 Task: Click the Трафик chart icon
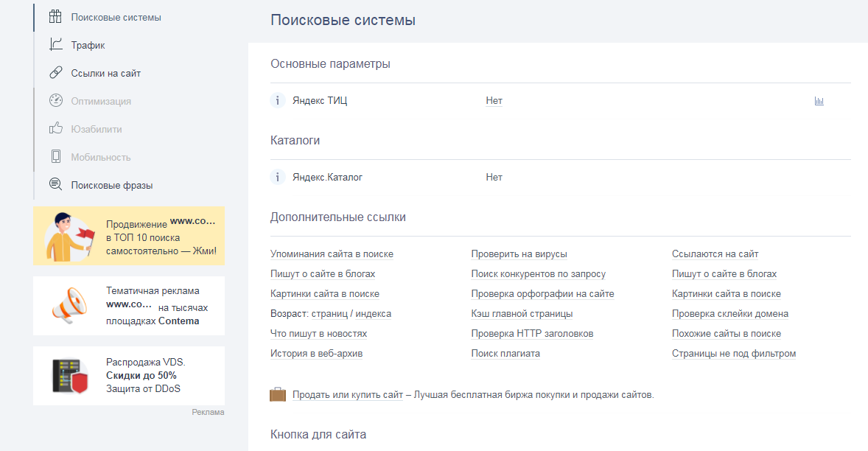pos(55,44)
